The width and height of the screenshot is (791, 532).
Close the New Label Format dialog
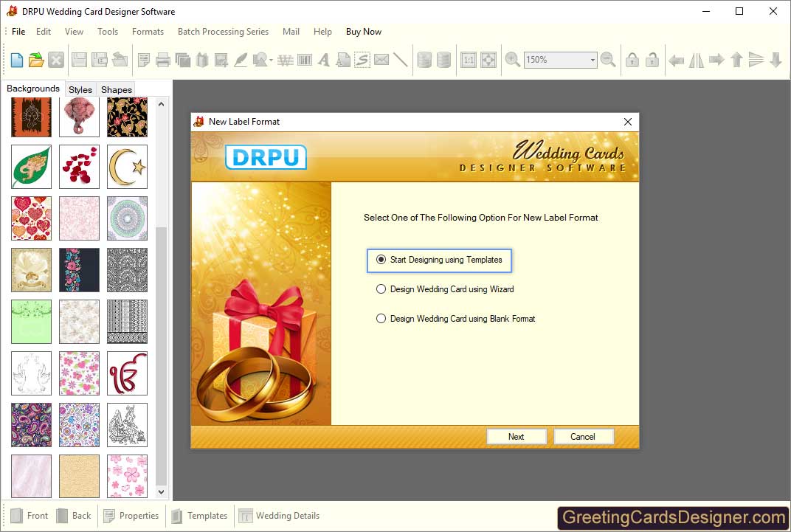(x=627, y=122)
